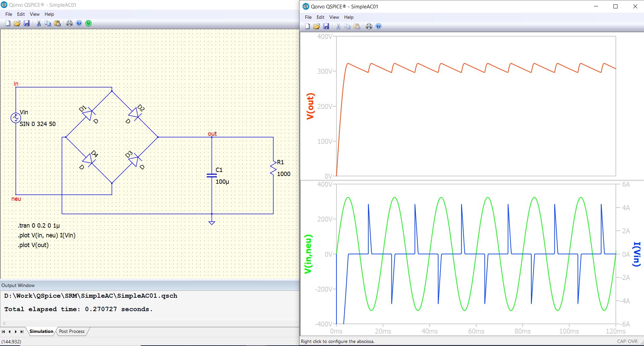Open File menu in waveform window

[308, 17]
